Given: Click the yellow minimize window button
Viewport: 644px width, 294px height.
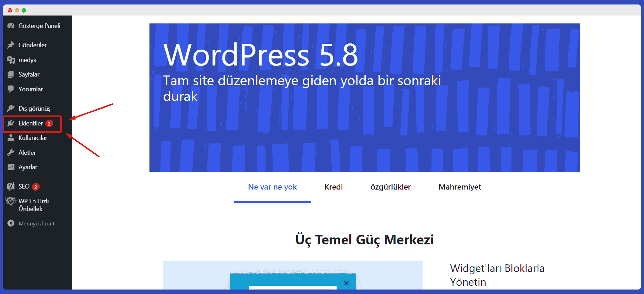Looking at the screenshot, I should point(17,10).
